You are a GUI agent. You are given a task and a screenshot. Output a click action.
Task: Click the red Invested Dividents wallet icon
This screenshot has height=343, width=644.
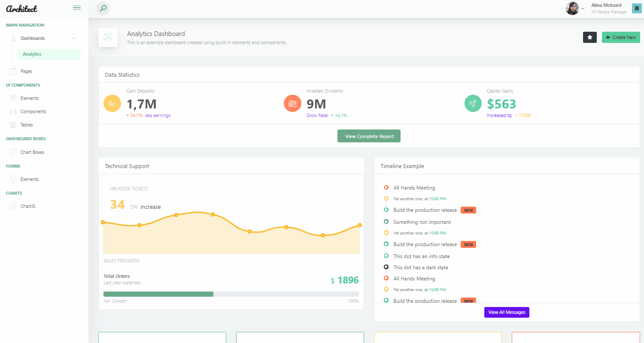click(x=292, y=103)
